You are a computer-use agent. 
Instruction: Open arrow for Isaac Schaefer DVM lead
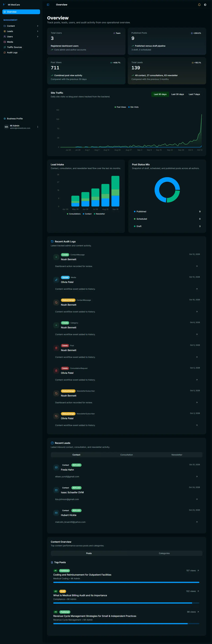coord(197,499)
